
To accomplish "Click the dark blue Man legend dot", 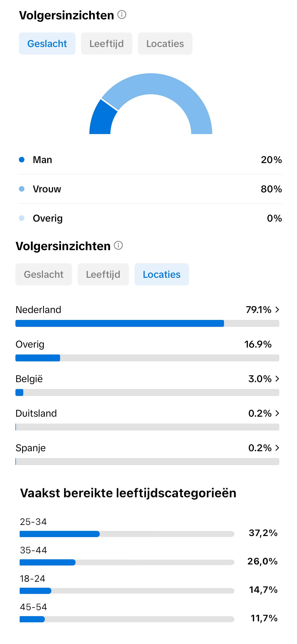I will pos(22,159).
